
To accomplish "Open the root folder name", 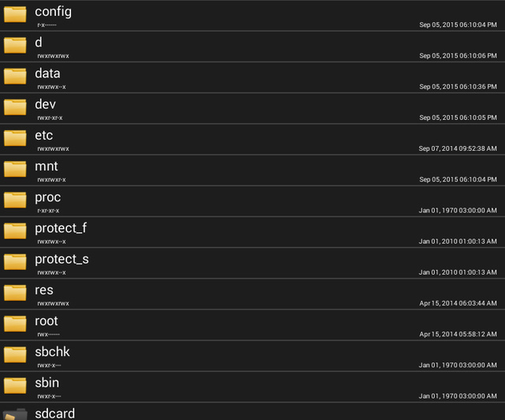I will click(47, 321).
